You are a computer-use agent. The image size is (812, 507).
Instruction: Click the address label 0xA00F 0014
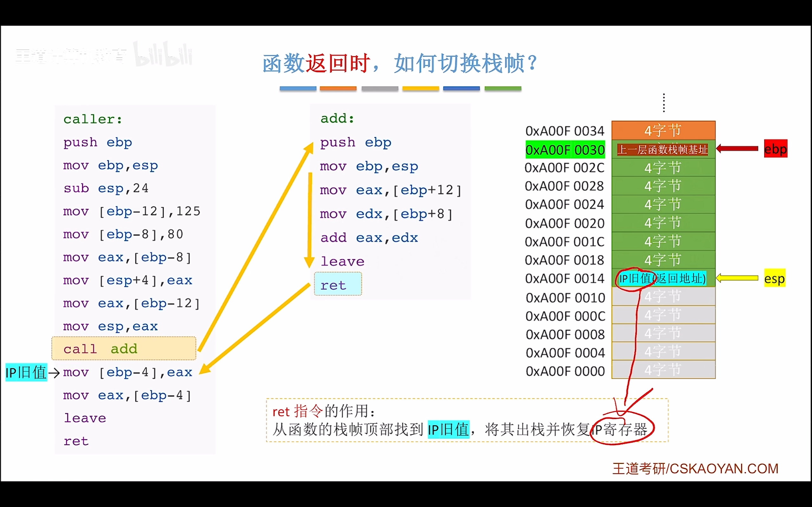[x=565, y=278]
